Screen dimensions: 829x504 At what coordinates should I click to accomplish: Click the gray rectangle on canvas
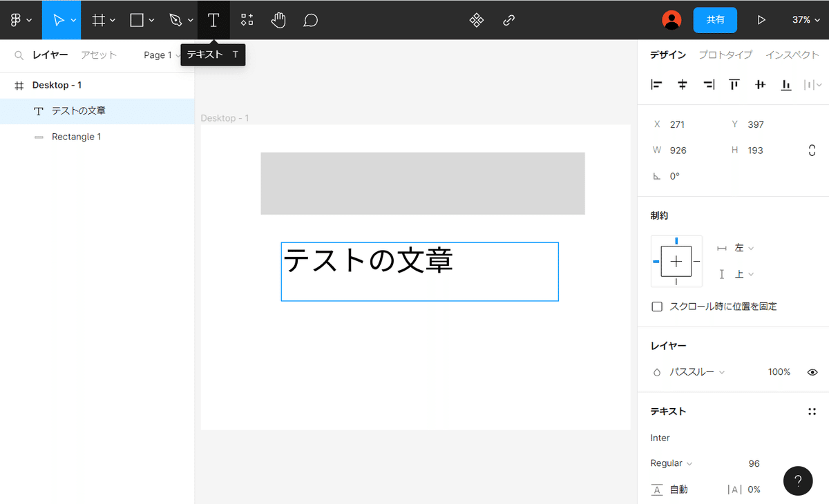pos(423,183)
